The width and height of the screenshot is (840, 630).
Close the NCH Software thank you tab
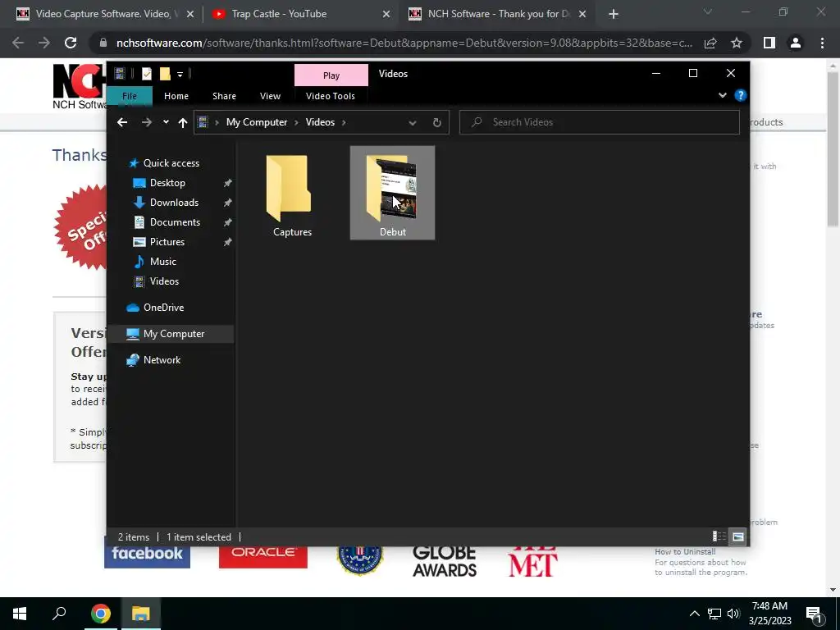click(582, 15)
